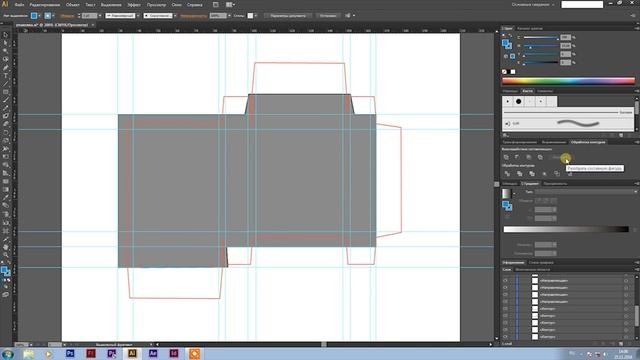640x360 pixels.
Task: Click the Параметры документа button
Action: coord(288,16)
